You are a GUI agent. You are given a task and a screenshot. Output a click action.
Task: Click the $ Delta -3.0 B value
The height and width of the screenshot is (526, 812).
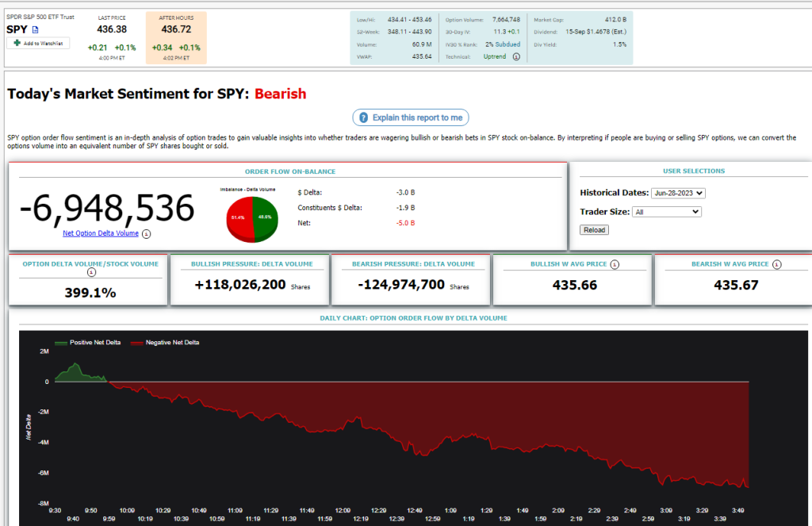click(x=405, y=193)
